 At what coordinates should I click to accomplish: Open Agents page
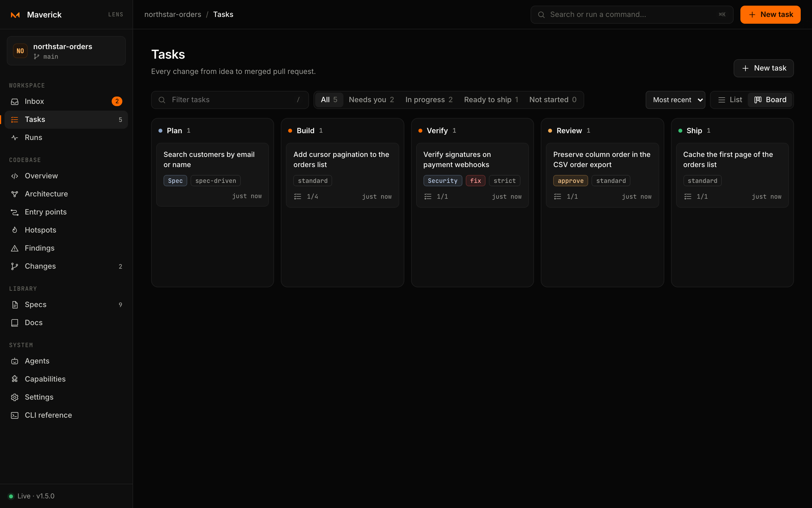pyautogui.click(x=66, y=361)
